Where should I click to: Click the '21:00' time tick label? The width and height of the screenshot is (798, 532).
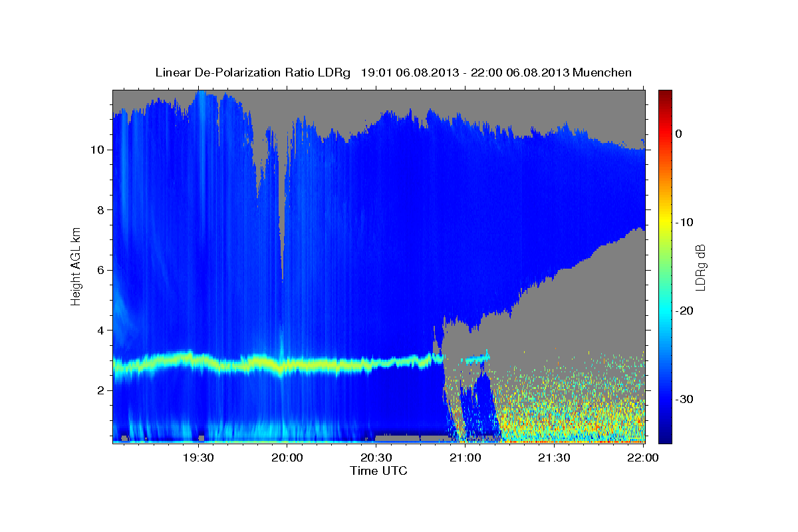pos(465,458)
